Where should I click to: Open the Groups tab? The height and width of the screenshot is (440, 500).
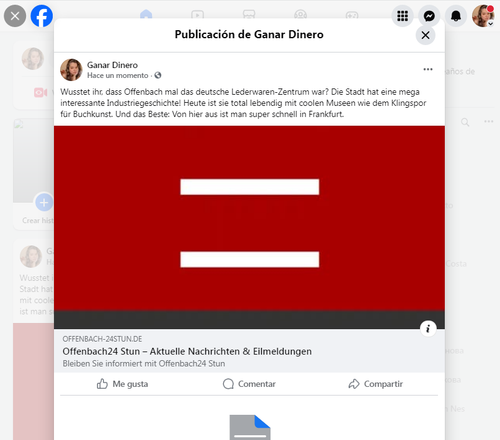(300, 15)
